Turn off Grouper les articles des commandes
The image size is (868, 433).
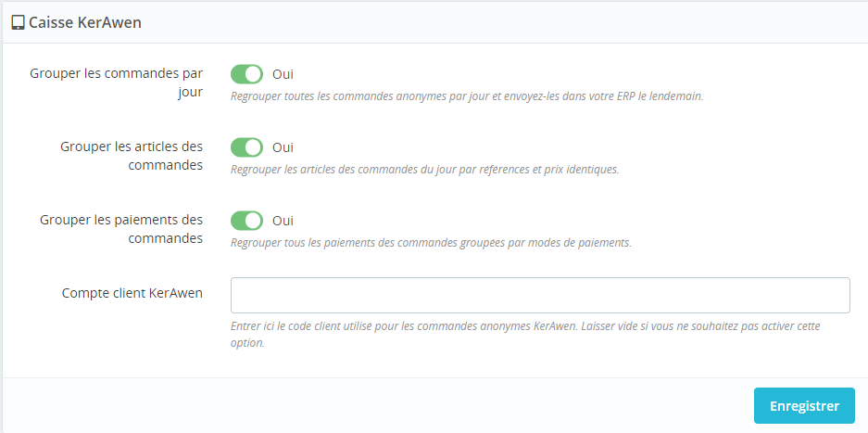coord(247,147)
